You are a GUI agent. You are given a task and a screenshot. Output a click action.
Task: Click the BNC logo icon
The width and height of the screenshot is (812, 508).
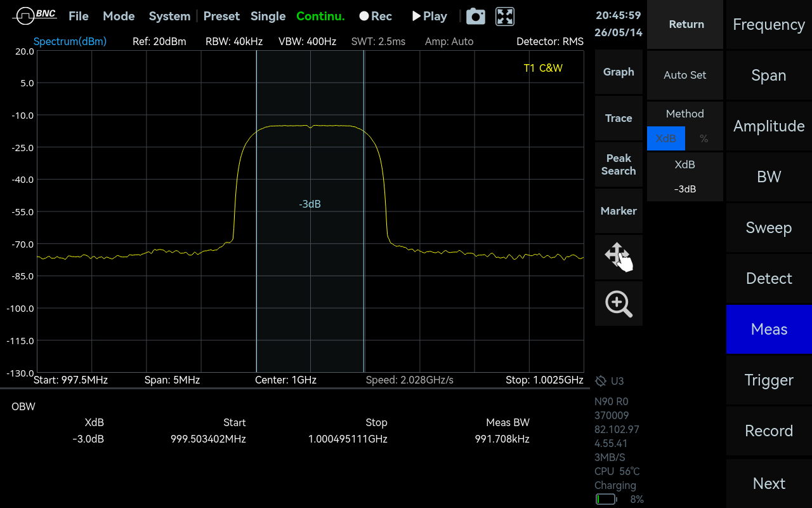click(34, 16)
